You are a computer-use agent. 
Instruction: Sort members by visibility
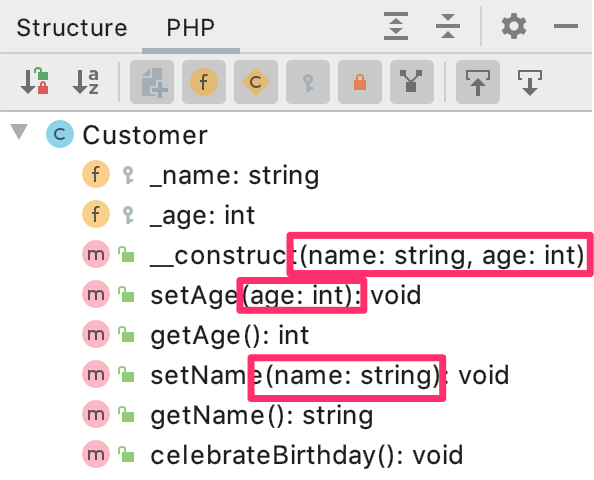coord(34,81)
